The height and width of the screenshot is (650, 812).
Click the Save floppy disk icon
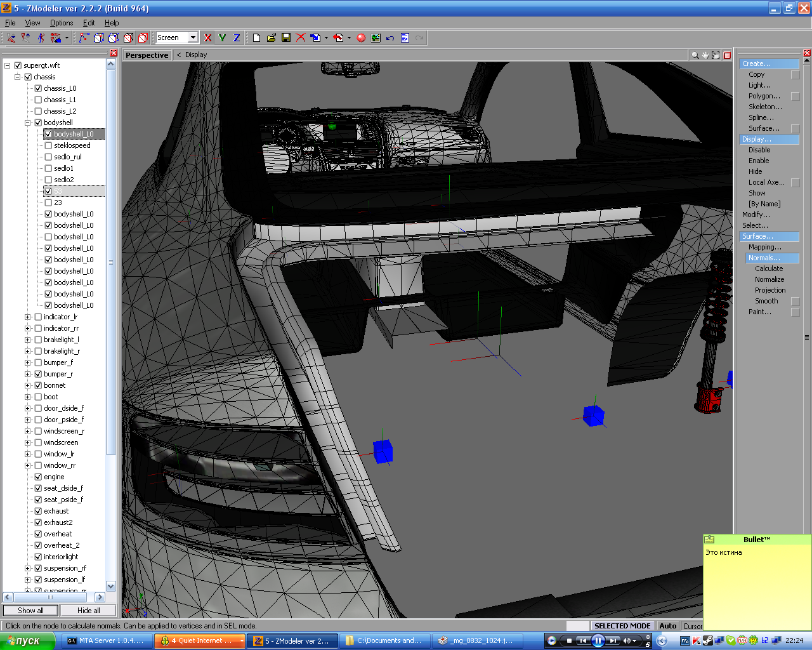click(x=286, y=38)
